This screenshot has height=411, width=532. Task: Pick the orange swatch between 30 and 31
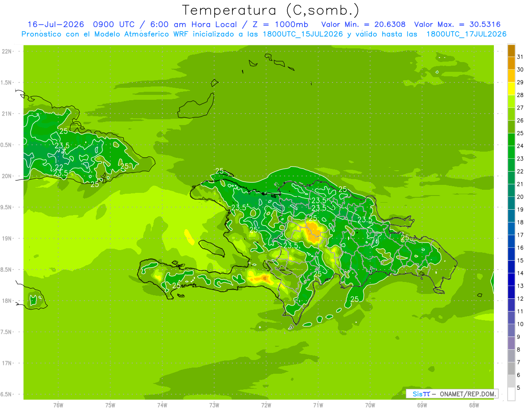point(511,63)
